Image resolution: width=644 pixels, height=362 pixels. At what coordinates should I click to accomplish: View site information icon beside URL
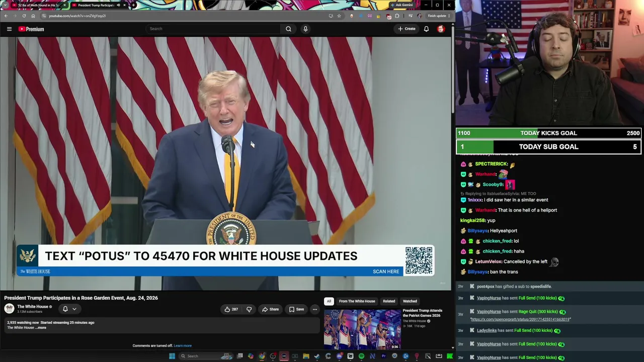click(x=44, y=16)
